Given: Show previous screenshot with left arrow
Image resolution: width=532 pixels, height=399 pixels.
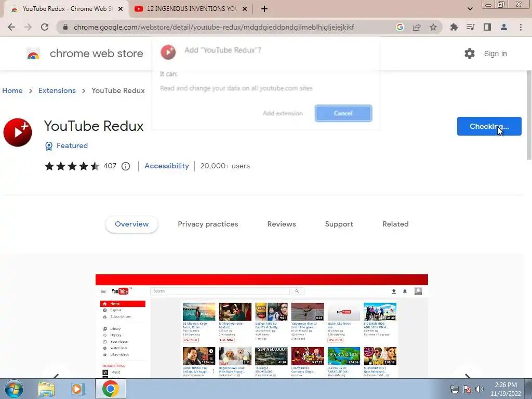Looking at the screenshot, I should tap(56, 376).
